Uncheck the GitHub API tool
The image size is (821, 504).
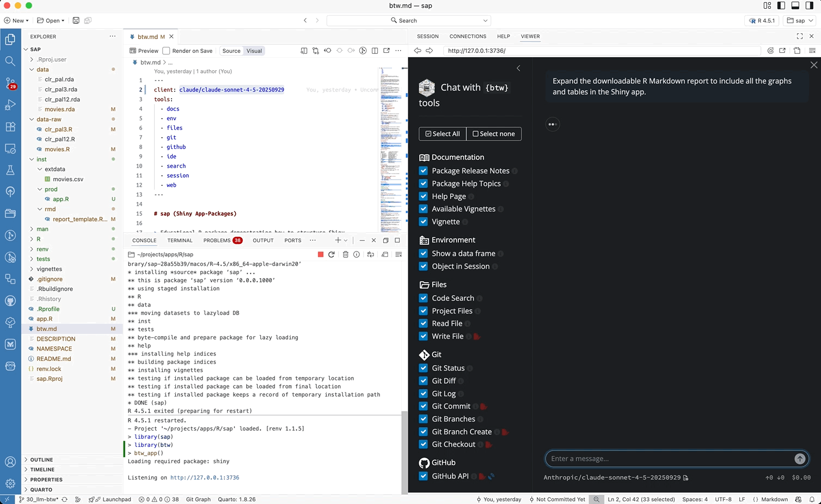pyautogui.click(x=423, y=476)
